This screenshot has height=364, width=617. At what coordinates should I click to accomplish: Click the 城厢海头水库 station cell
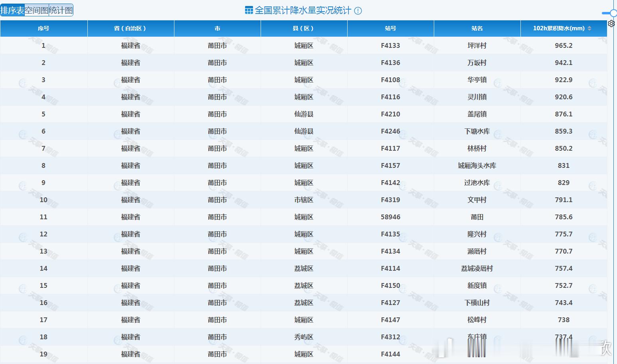(477, 165)
